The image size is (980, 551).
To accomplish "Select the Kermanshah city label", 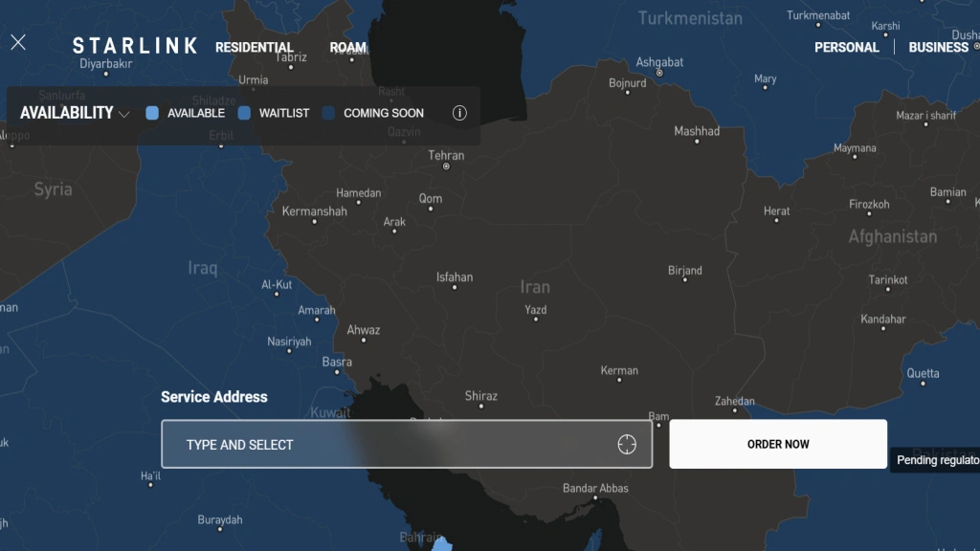I will (x=314, y=211).
